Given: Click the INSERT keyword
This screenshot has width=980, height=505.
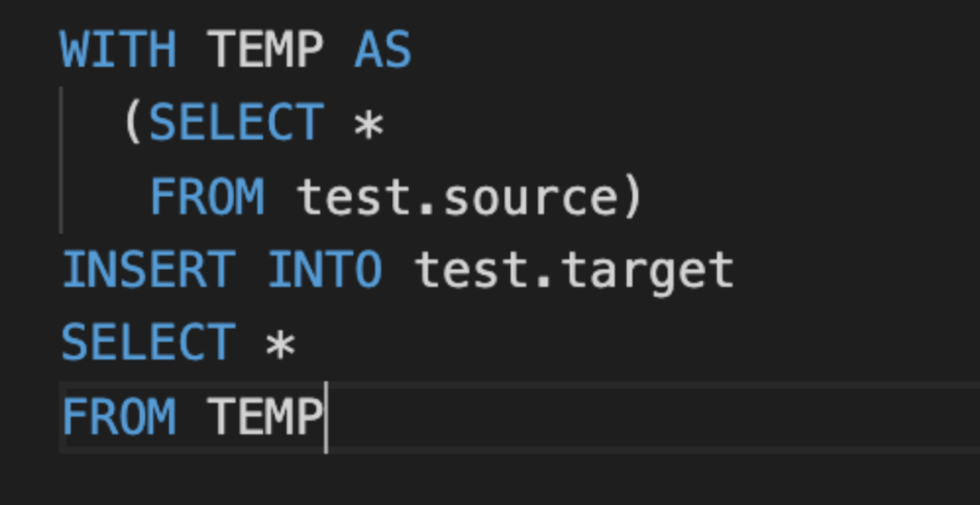Looking at the screenshot, I should pyautogui.click(x=148, y=271).
